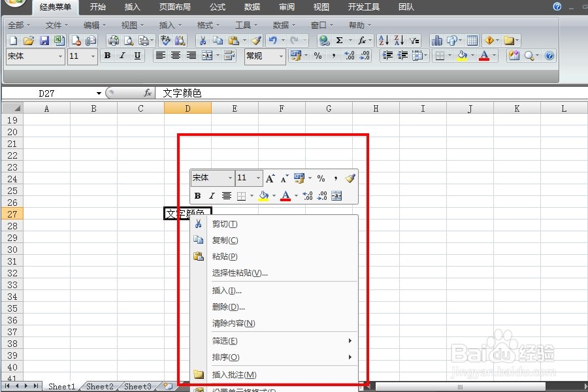588x392 pixels.
Task: Expand the Name Box dropdown arrow
Action: pyautogui.click(x=99, y=93)
